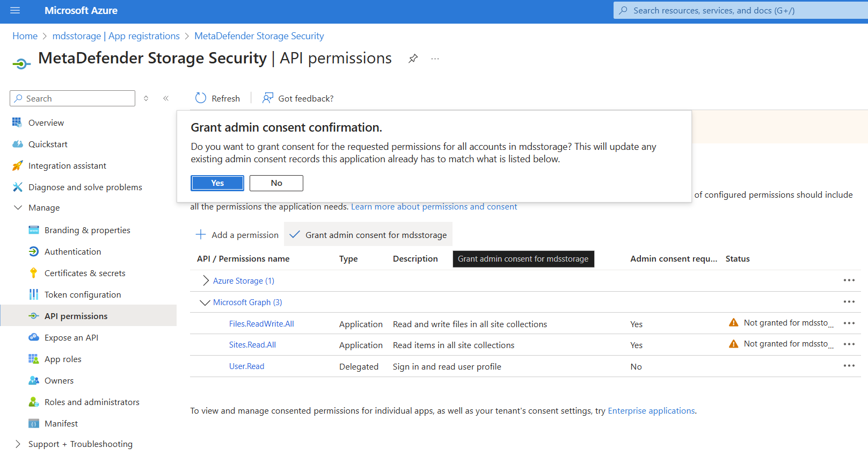The width and height of the screenshot is (868, 455).
Task: Collapse the Manage section
Action: tap(18, 207)
